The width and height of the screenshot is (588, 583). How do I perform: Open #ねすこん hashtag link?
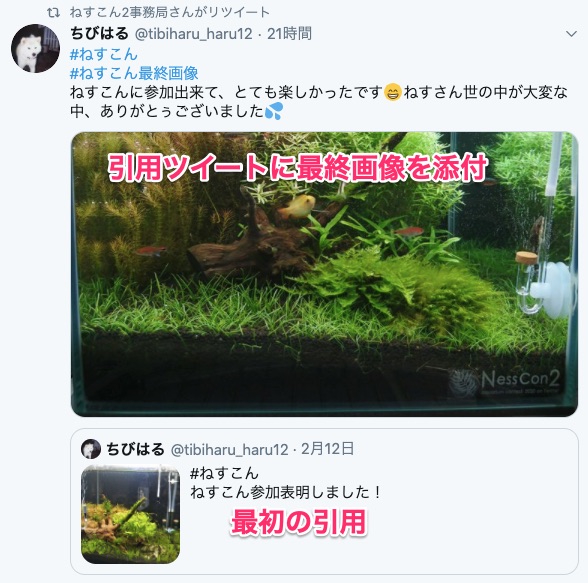click(x=104, y=54)
